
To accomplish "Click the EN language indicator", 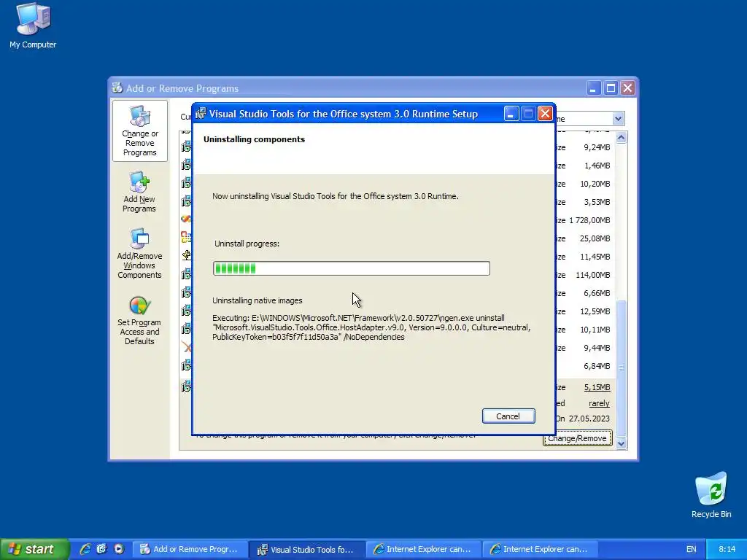I will (691, 549).
